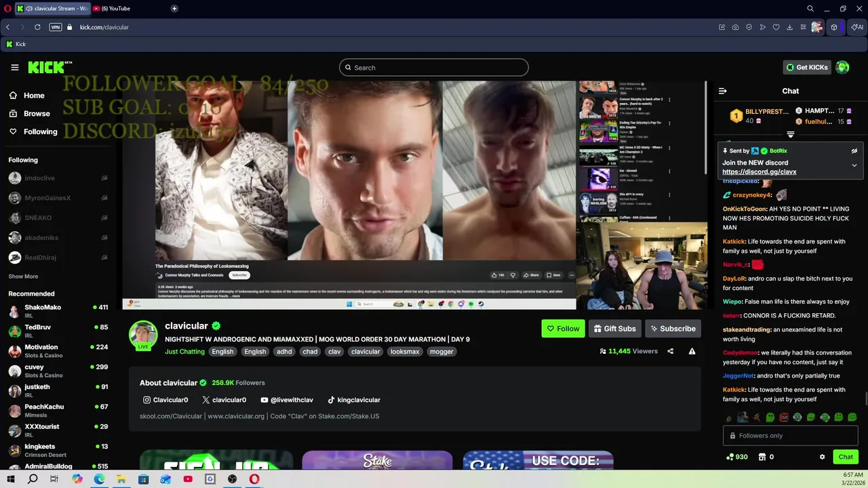Select the clavicular Stream browser tab
This screenshot has width=868, height=488.
[52, 8]
